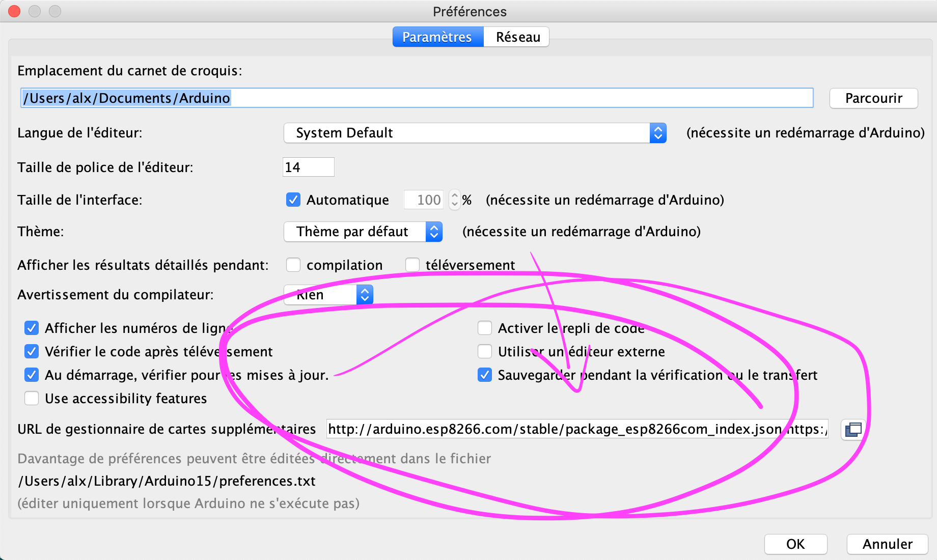This screenshot has height=560, width=937.
Task: Enable detailed results for téléversement
Action: 412,265
